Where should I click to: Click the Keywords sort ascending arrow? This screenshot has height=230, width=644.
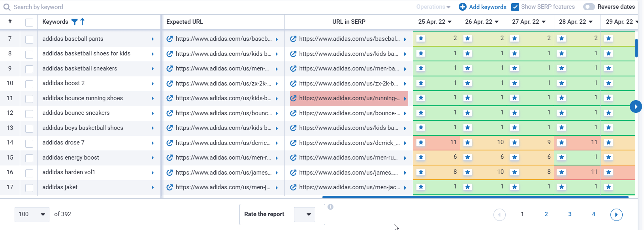[82, 22]
